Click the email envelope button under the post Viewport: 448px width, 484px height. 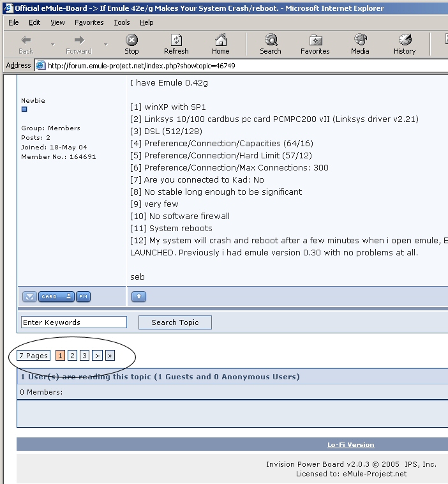tap(29, 297)
